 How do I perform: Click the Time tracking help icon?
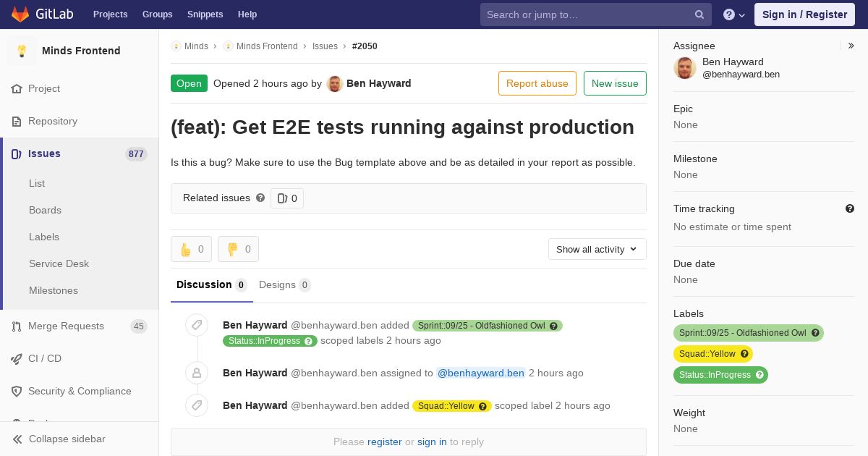pos(850,208)
